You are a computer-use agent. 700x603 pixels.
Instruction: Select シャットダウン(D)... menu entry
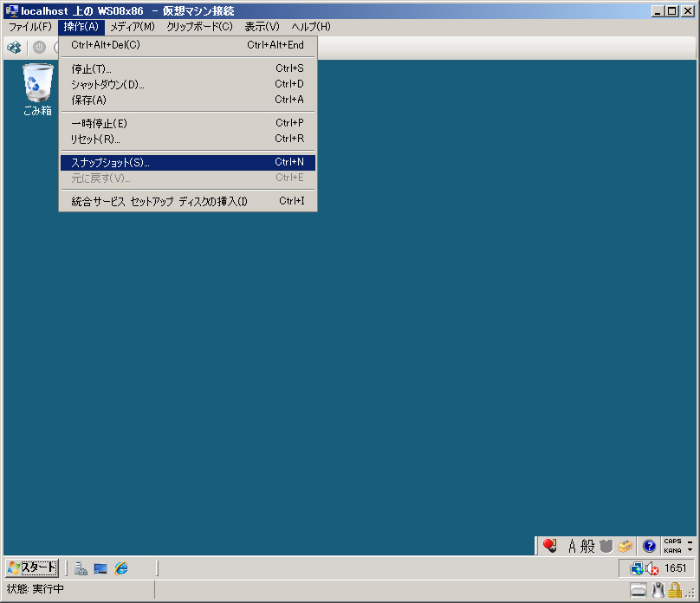(x=187, y=84)
